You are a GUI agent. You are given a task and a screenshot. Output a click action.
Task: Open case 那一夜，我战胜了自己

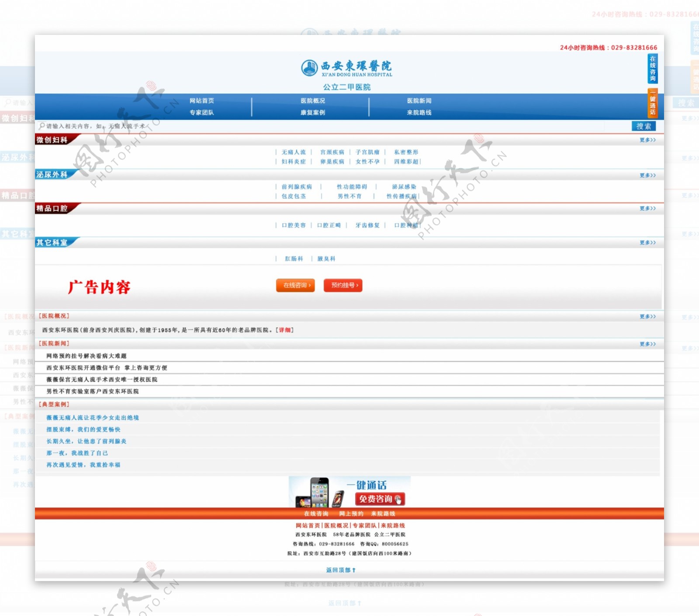point(77,453)
